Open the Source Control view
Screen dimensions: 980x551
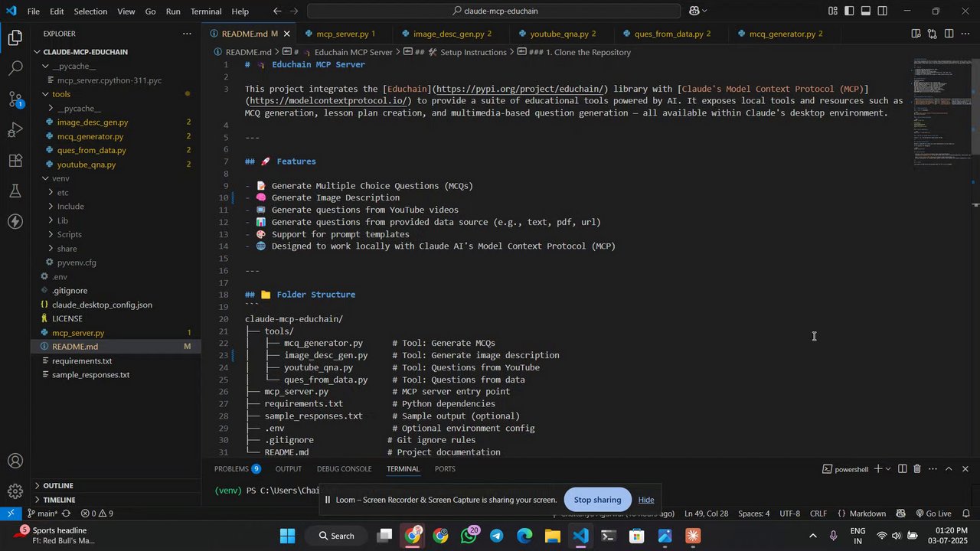click(15, 99)
